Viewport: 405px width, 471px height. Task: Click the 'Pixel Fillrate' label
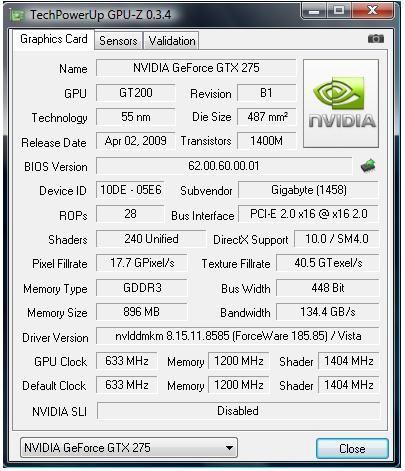pos(60,264)
